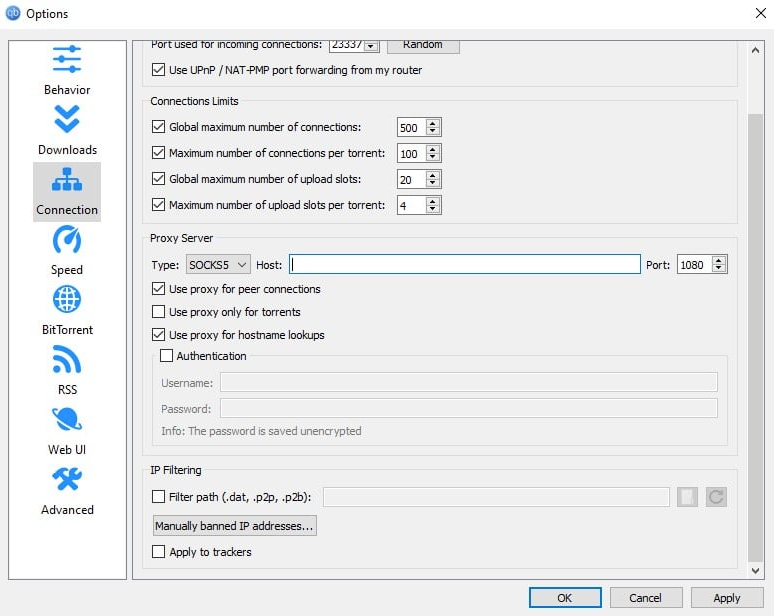Open the Speed gauge icon
Image resolution: width=774 pixels, height=616 pixels.
pyautogui.click(x=67, y=240)
